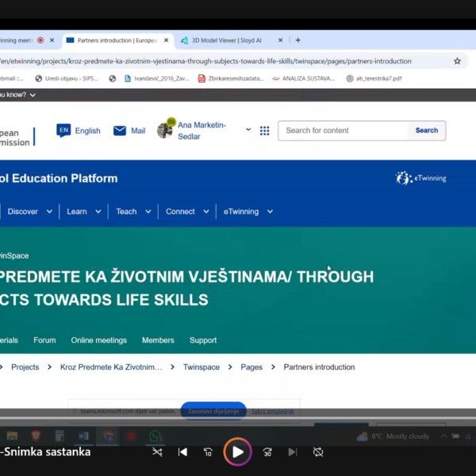Image resolution: width=476 pixels, height=476 pixels.
Task: Expand the Learn dropdown
Action: (84, 212)
